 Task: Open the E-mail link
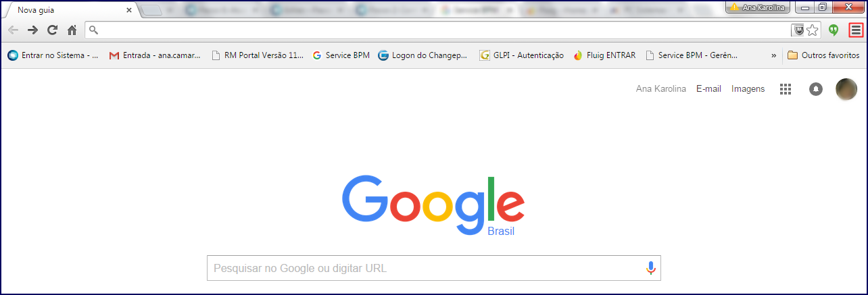708,88
